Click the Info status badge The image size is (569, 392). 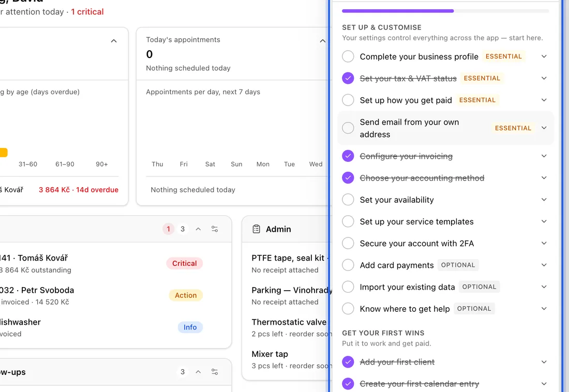point(190,327)
